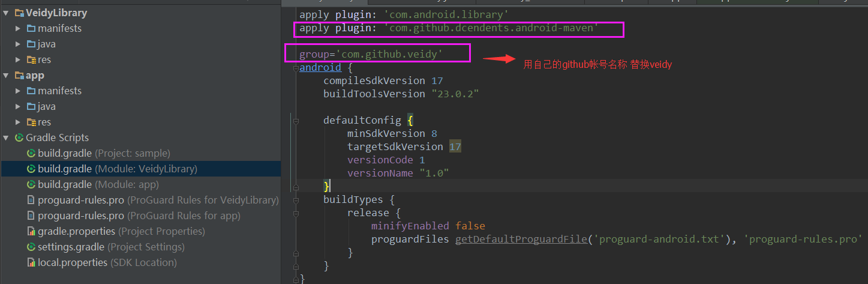Click buildToolsVersion "23.0.2" line
868x284 pixels.
click(401, 94)
